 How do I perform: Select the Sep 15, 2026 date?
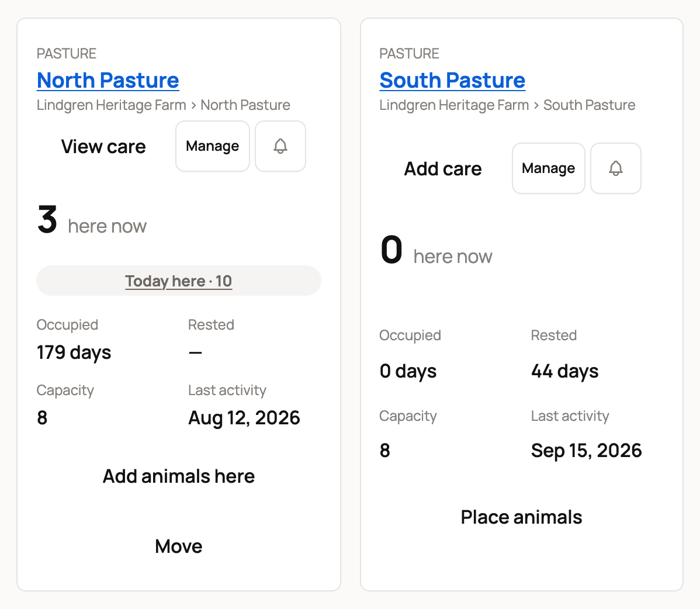[x=587, y=451]
